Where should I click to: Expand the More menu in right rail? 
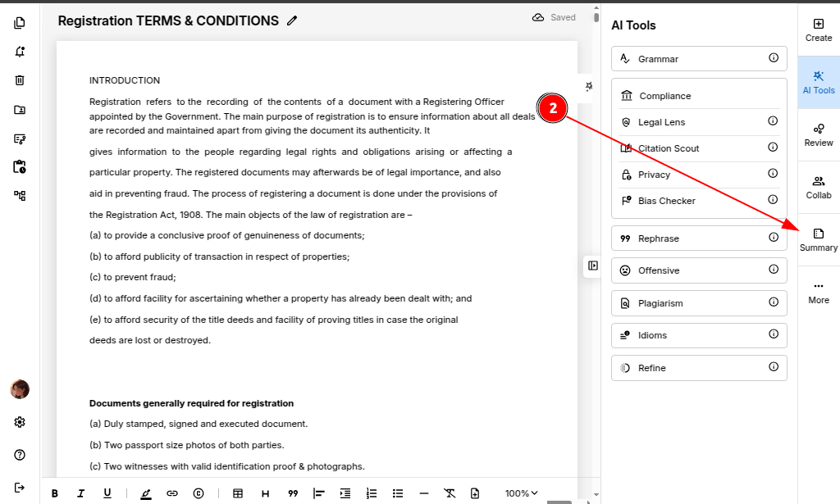(x=818, y=292)
